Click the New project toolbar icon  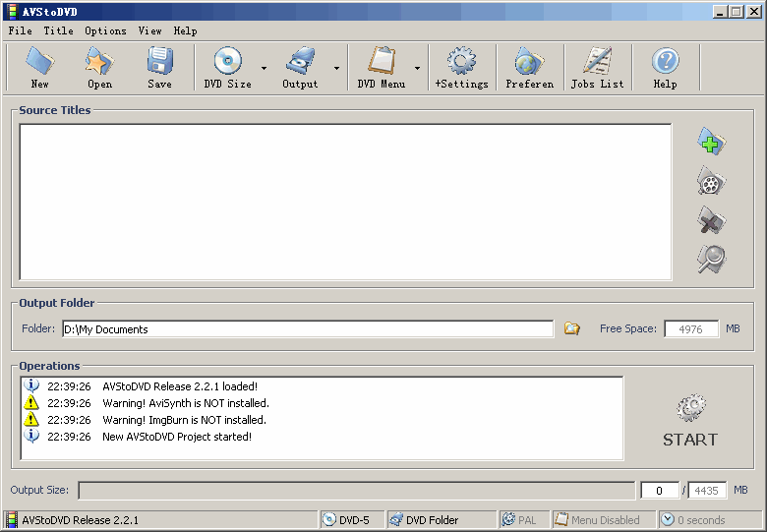point(39,61)
